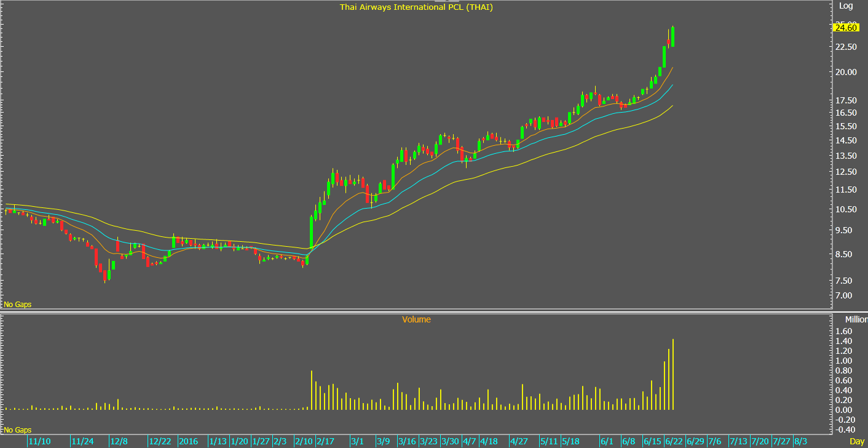Select the 2/17 date marker

[326, 442]
